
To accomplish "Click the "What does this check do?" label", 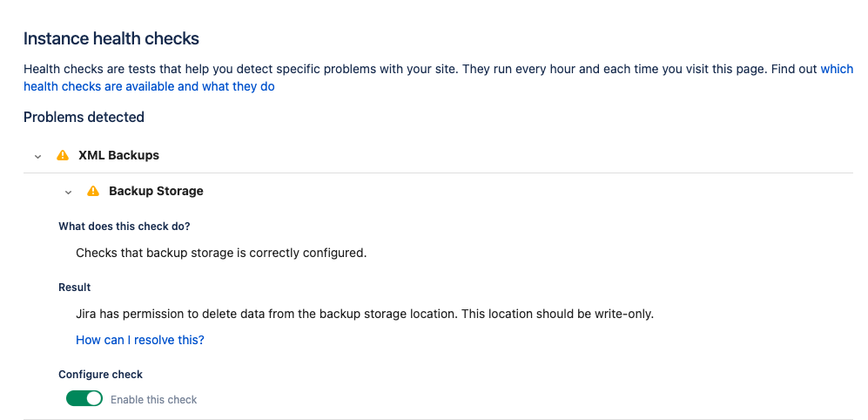I will (124, 227).
